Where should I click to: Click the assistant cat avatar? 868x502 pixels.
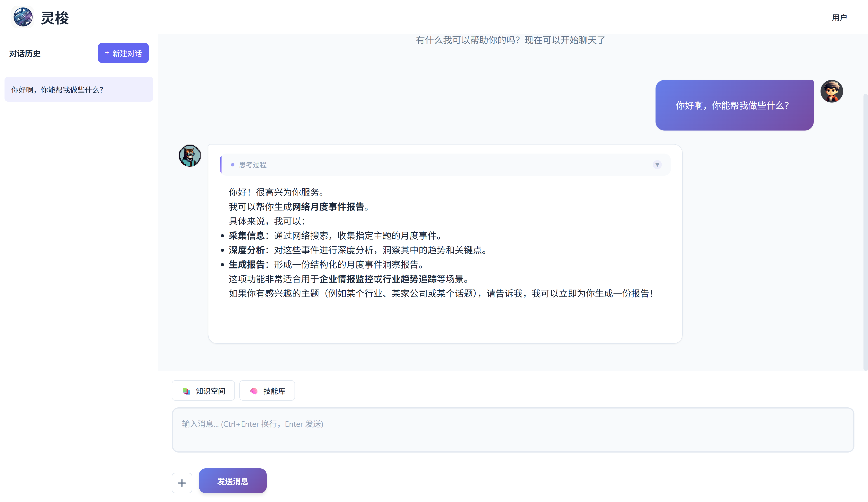pyautogui.click(x=190, y=156)
